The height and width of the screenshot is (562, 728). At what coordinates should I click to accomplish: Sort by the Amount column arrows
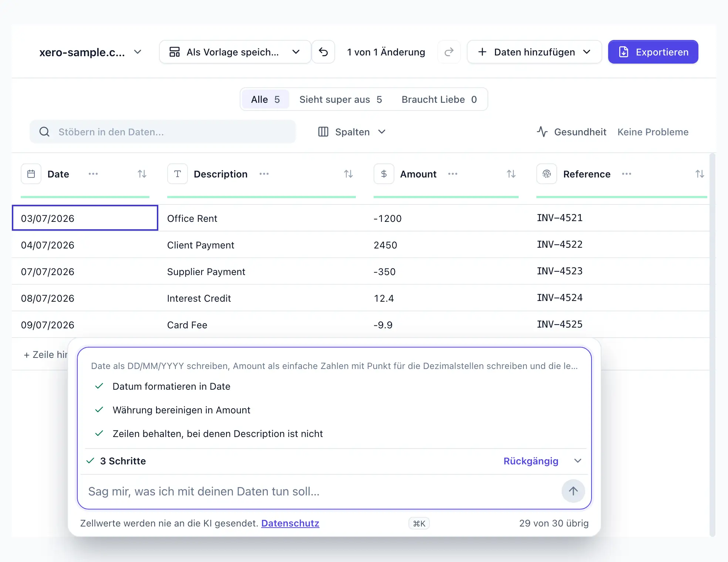[511, 174]
